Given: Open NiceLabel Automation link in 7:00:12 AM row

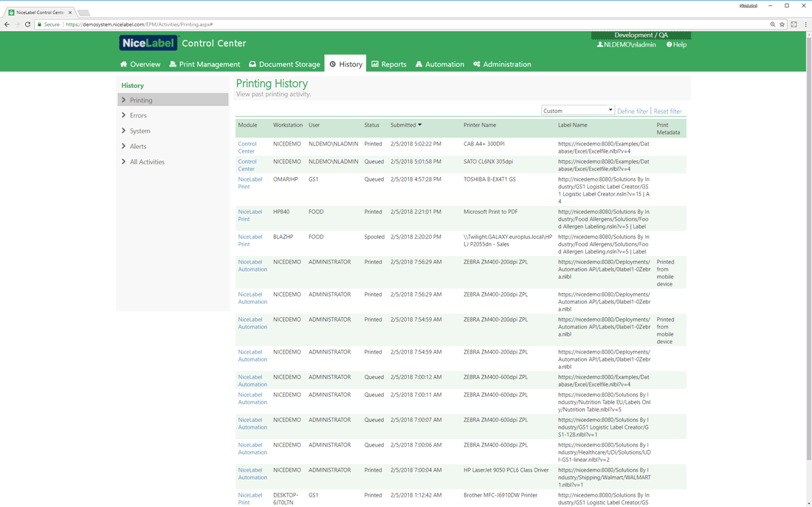Looking at the screenshot, I should 252,381.
